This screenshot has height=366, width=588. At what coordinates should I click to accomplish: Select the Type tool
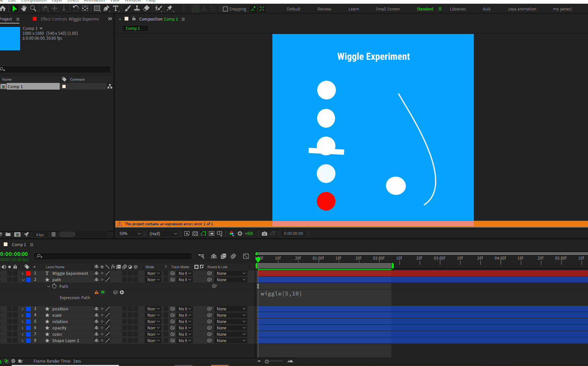pos(116,9)
